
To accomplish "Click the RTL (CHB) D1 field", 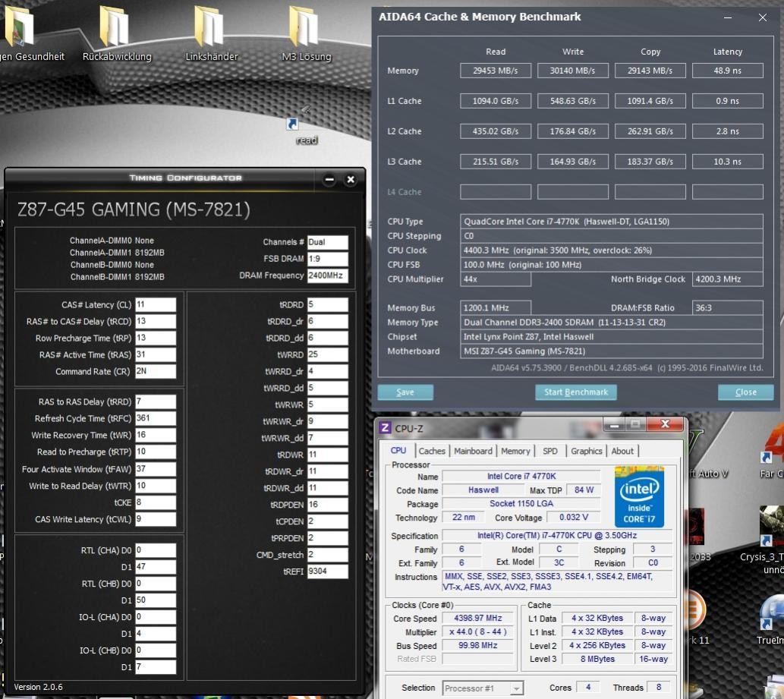I will (x=156, y=600).
